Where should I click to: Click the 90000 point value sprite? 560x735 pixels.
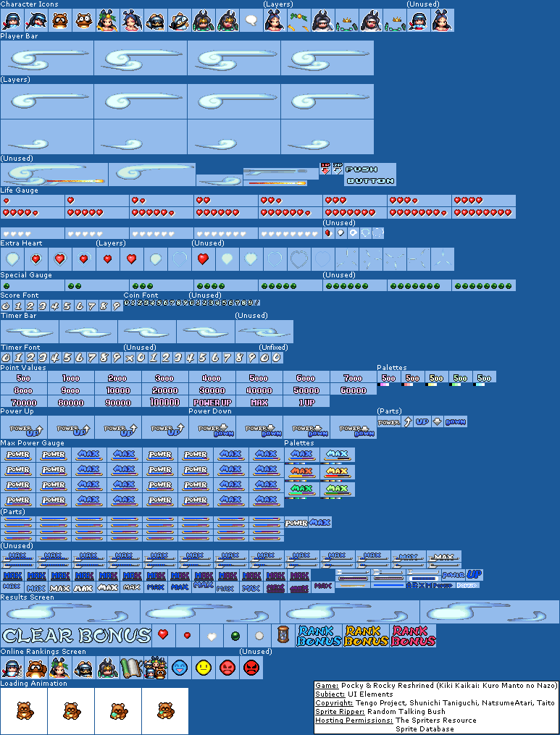tap(118, 402)
